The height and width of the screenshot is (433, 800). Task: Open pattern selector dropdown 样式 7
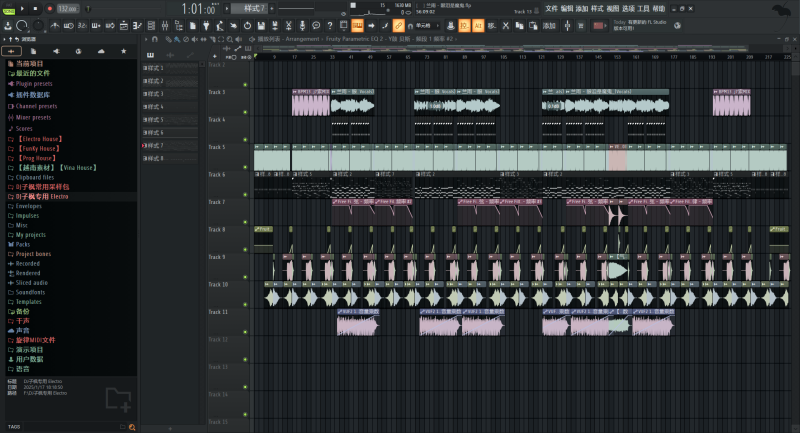tap(248, 8)
